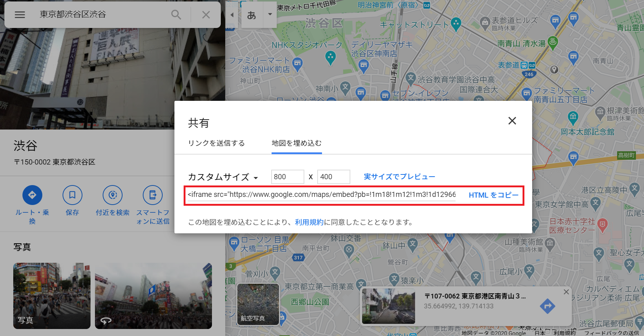Click the ファミリーマート 南青山五丁目店 pin
Image resolution: width=644 pixels, height=336 pixels.
[x=527, y=93]
